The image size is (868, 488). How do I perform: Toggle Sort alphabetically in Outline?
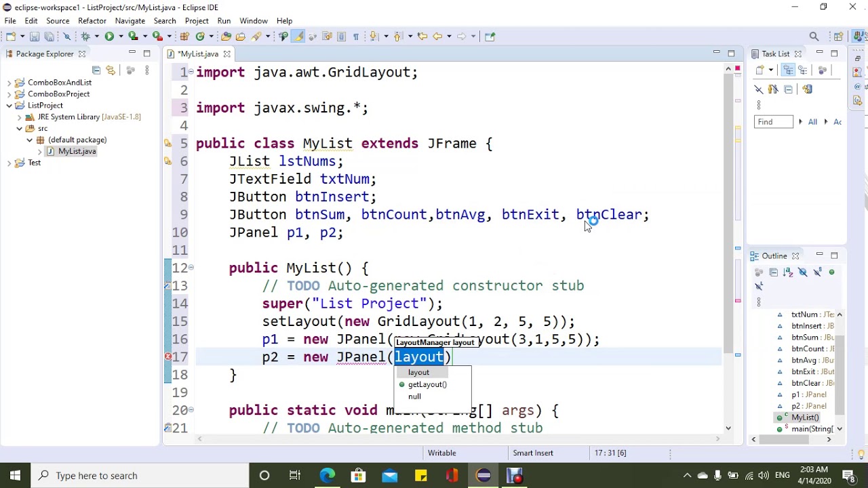tap(788, 272)
